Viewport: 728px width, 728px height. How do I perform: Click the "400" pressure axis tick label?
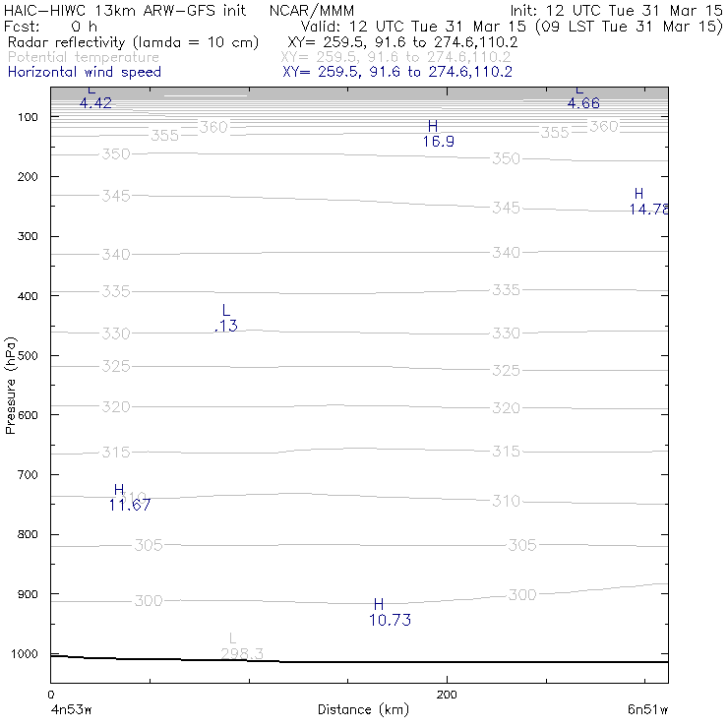coord(28,296)
